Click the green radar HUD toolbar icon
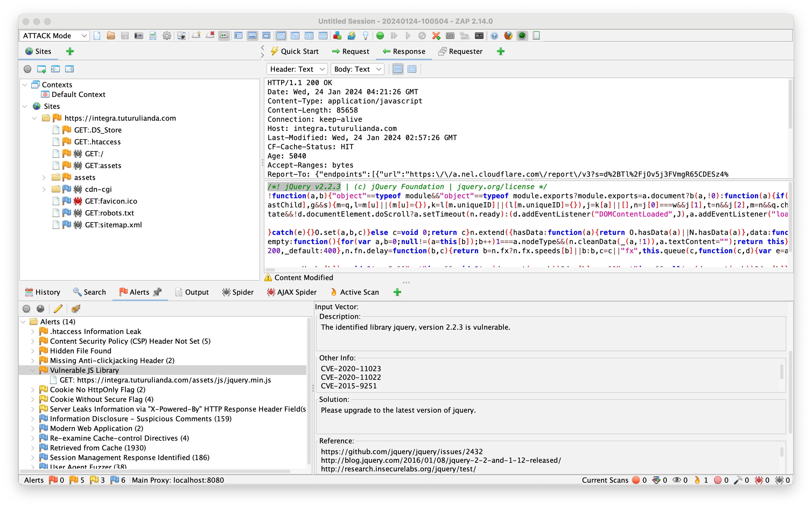Screen dimensions: 812x508 (x=522, y=36)
